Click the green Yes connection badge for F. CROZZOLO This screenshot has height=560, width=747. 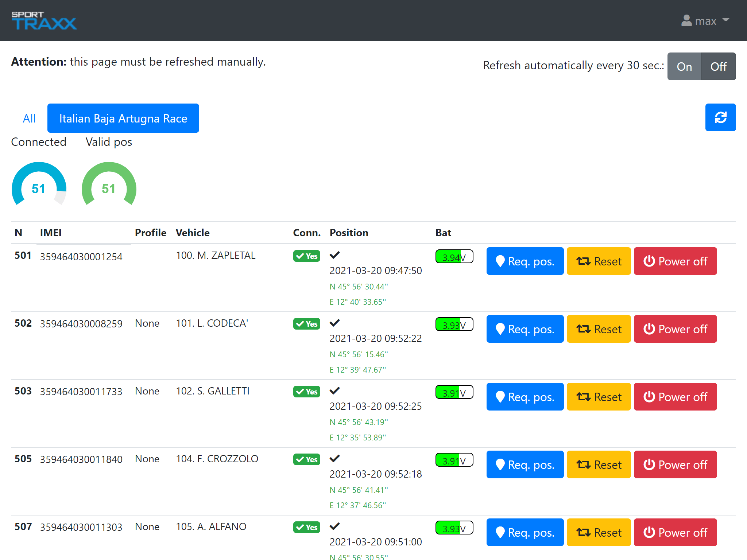click(x=306, y=459)
